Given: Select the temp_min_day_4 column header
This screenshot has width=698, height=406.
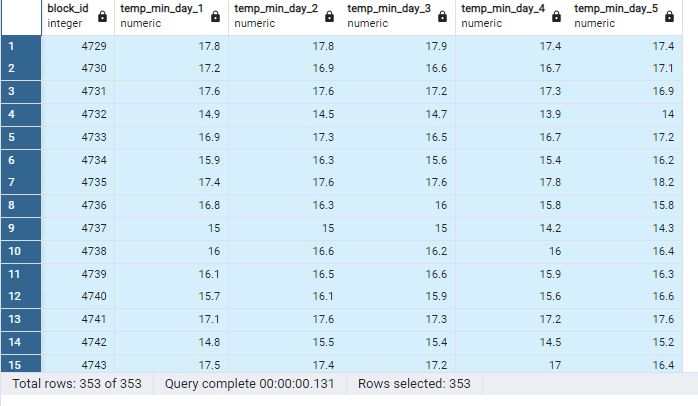Looking at the screenshot, I should pyautogui.click(x=512, y=17).
